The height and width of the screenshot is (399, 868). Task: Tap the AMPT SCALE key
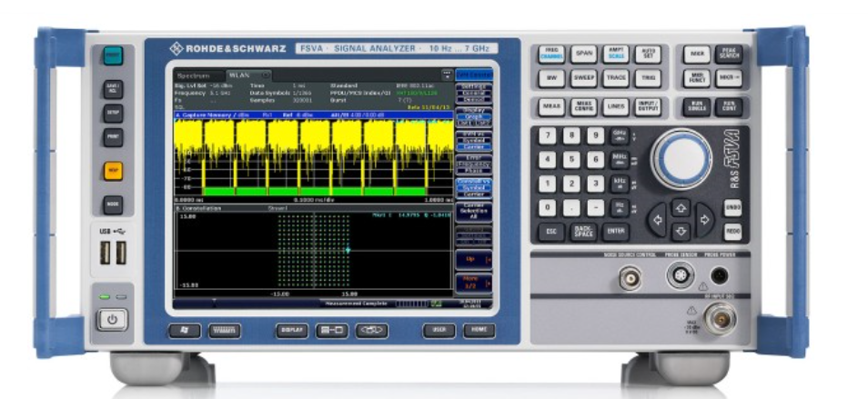coord(616,55)
